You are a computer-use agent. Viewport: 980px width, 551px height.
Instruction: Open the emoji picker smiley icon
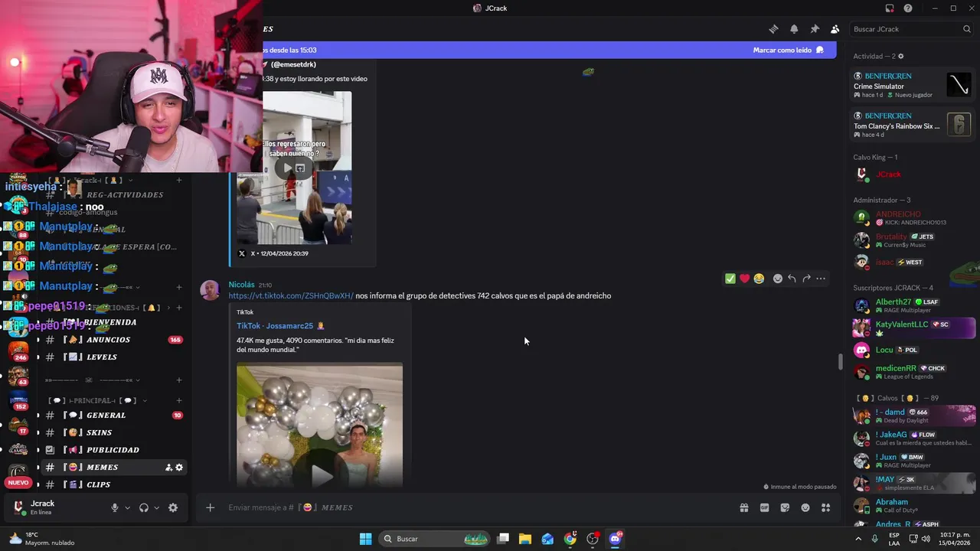(x=805, y=507)
